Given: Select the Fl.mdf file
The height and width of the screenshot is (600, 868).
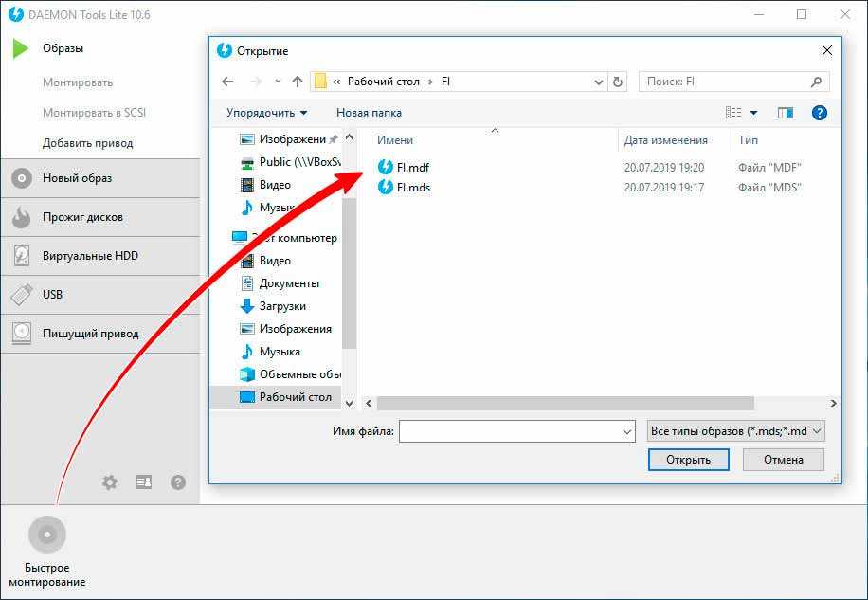Looking at the screenshot, I should (413, 168).
